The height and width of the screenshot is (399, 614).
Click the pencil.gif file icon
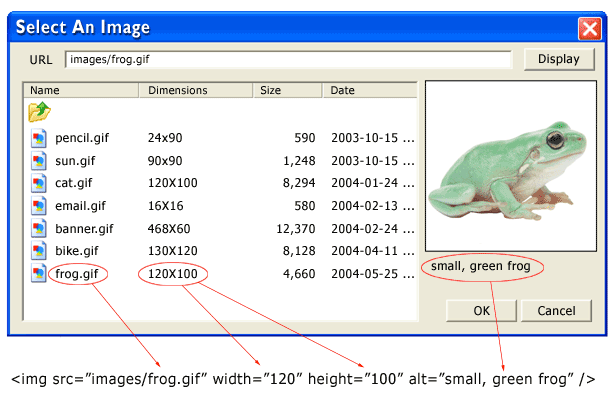pos(39,138)
